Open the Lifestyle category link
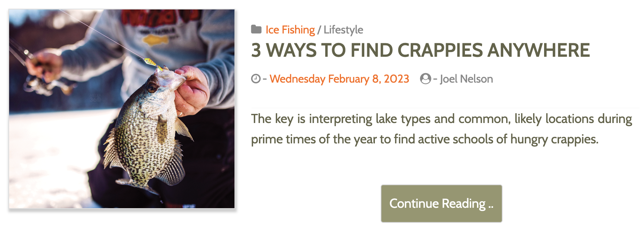Image resolution: width=644 pixels, height=238 pixels. click(x=343, y=30)
